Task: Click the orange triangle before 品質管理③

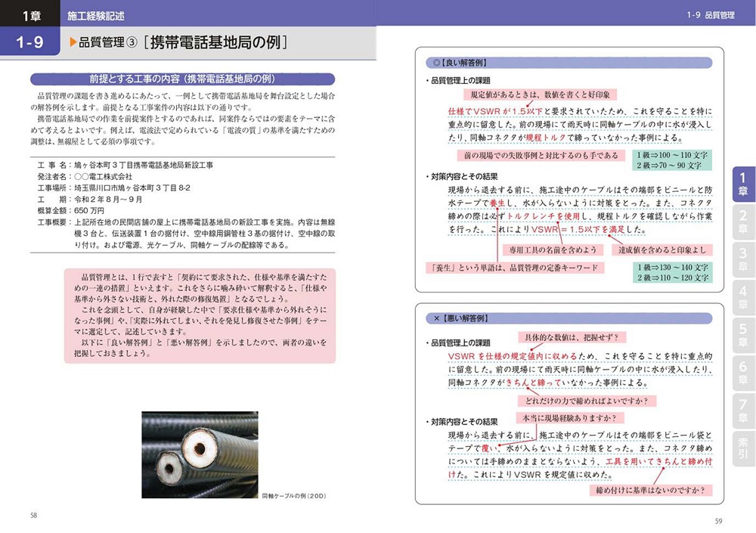Action: pyautogui.click(x=73, y=43)
